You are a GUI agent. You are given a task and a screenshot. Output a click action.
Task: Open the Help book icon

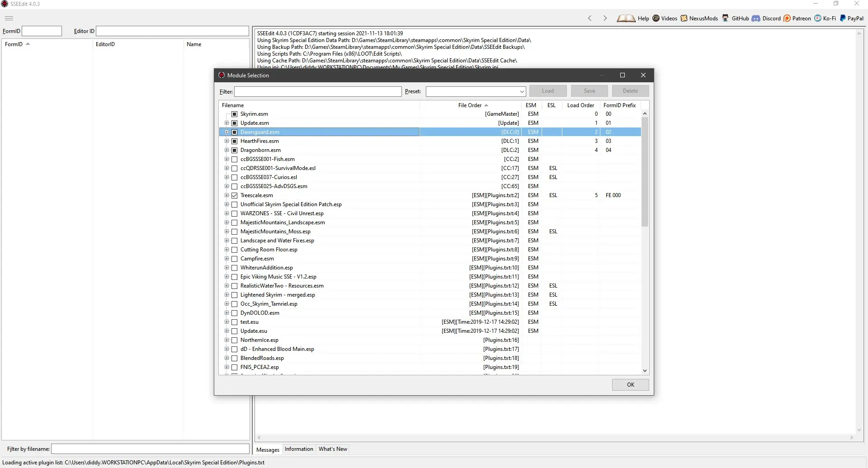[626, 19]
